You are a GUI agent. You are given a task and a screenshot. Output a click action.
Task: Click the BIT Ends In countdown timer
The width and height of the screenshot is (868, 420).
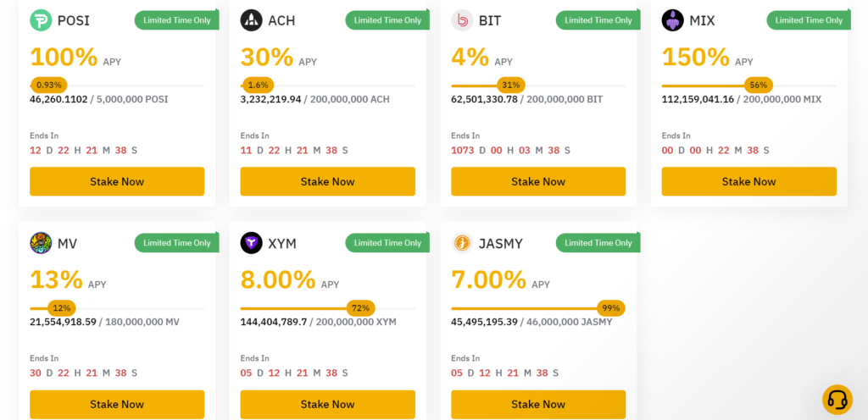point(510,150)
